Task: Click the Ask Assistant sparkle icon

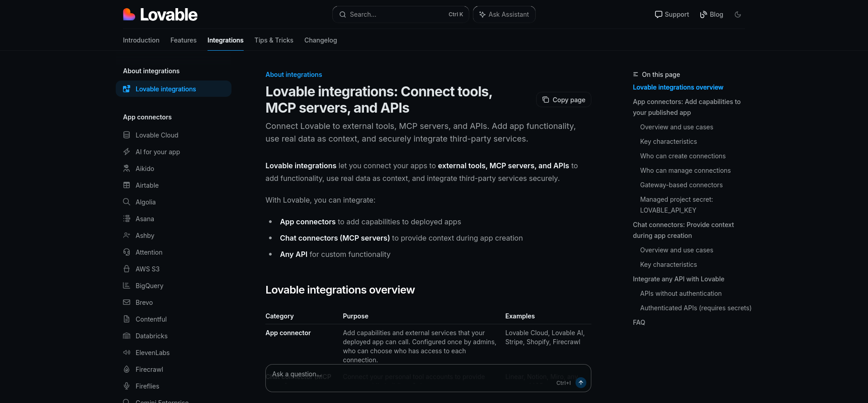Action: click(x=482, y=14)
